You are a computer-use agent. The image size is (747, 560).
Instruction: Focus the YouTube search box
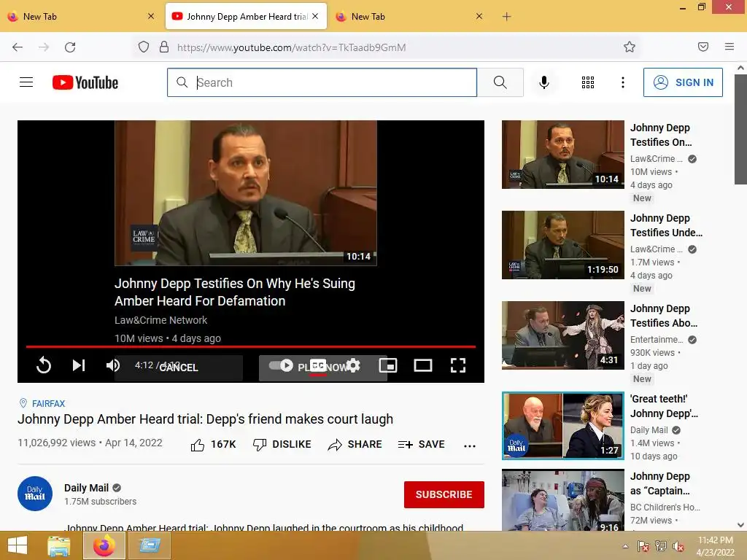coord(322,82)
